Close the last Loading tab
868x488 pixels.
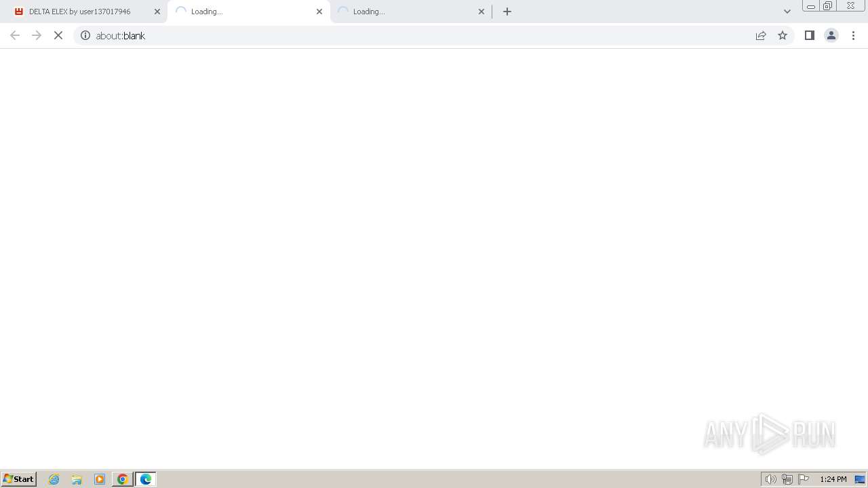pyautogui.click(x=481, y=12)
